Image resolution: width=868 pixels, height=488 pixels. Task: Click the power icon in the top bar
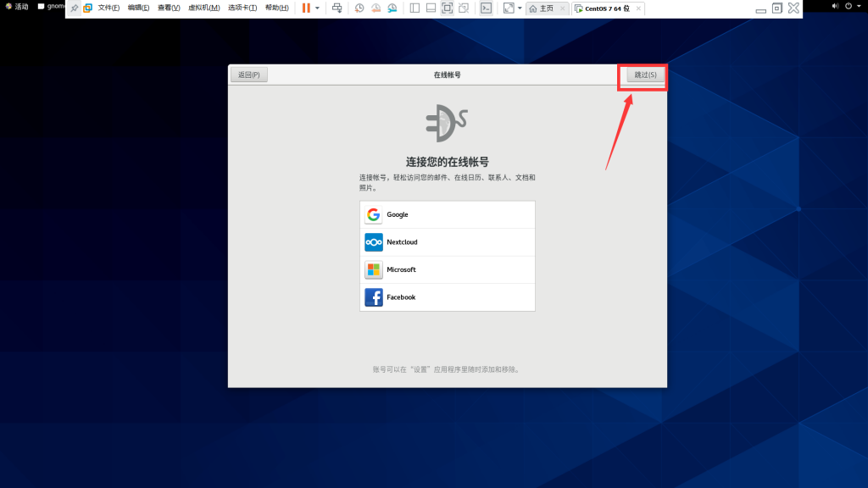click(x=848, y=6)
